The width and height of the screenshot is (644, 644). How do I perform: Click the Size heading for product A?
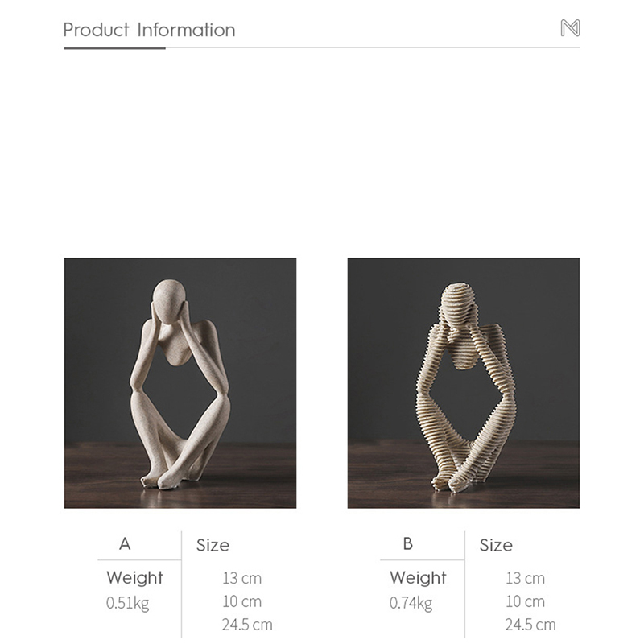[213, 546]
